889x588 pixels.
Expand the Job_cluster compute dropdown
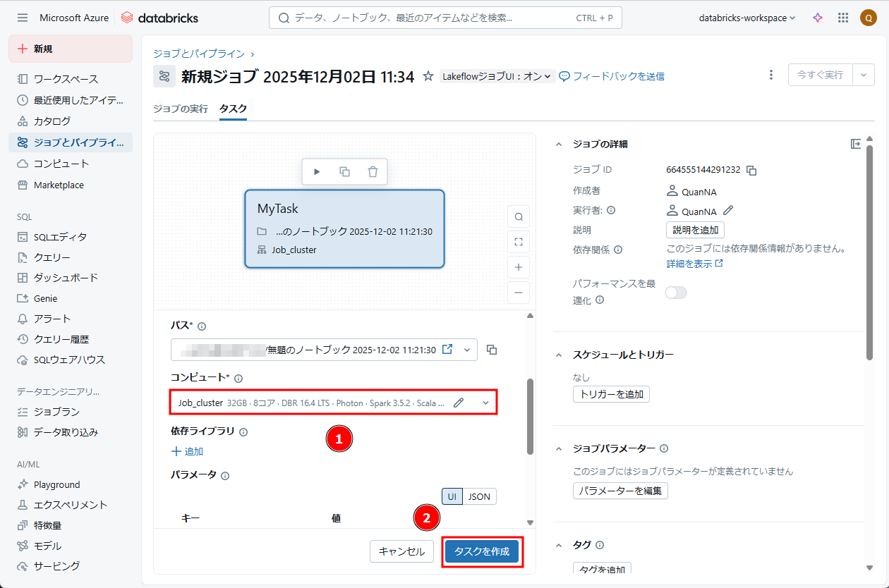[485, 403]
